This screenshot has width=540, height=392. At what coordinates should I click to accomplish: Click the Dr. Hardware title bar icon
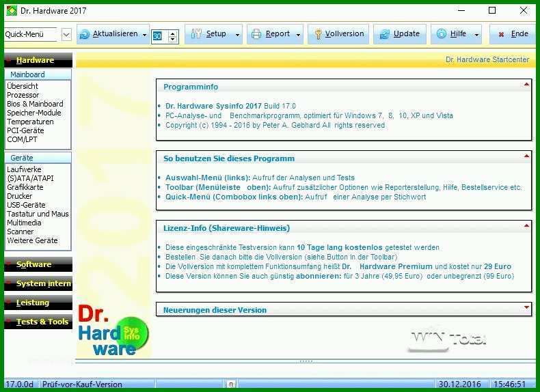coord(12,11)
